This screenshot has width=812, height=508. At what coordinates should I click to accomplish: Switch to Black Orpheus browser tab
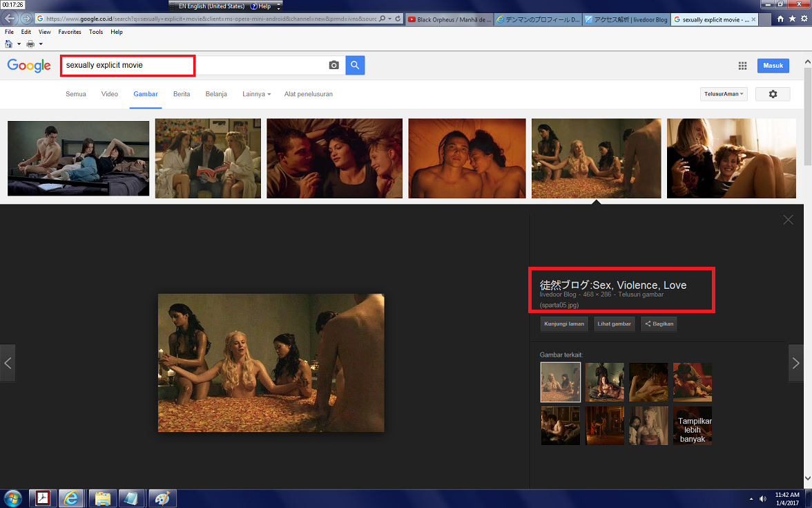coord(449,19)
